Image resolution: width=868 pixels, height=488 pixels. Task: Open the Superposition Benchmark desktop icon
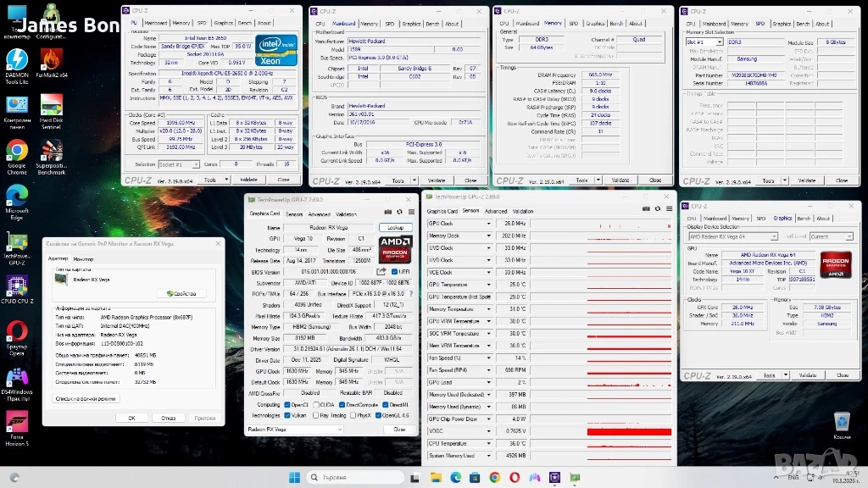click(51, 152)
